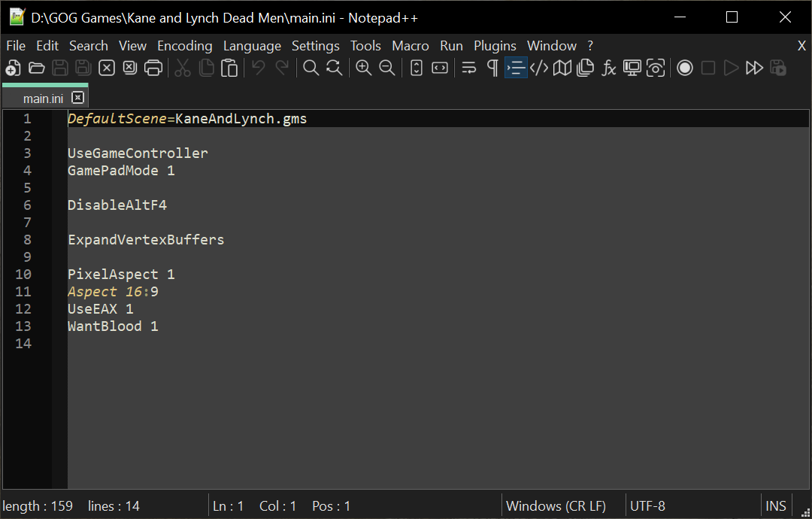Click the Windows (CR LF) status field
Image resolution: width=812 pixels, height=519 pixels.
(x=556, y=505)
